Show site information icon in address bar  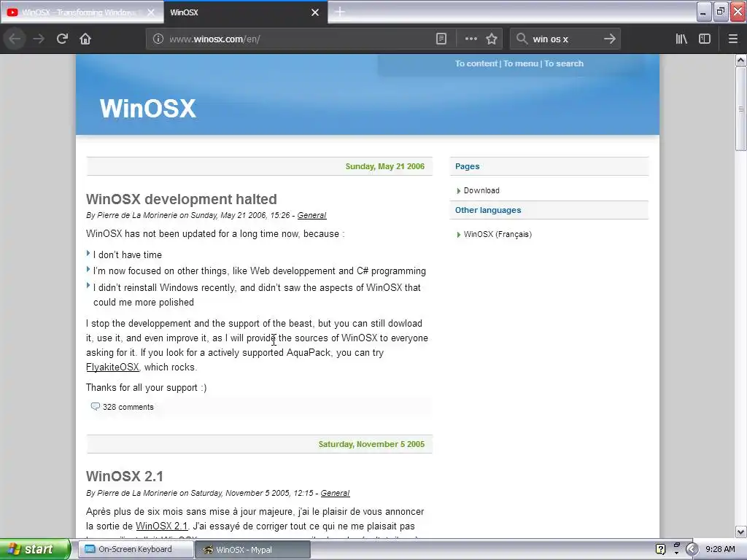point(158,39)
